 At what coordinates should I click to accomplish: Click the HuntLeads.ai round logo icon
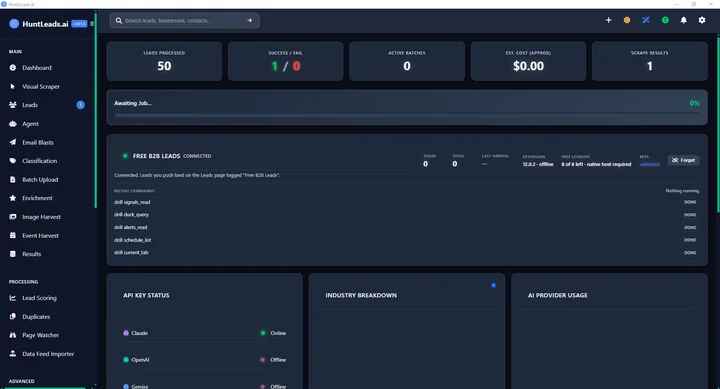pyautogui.click(x=14, y=24)
